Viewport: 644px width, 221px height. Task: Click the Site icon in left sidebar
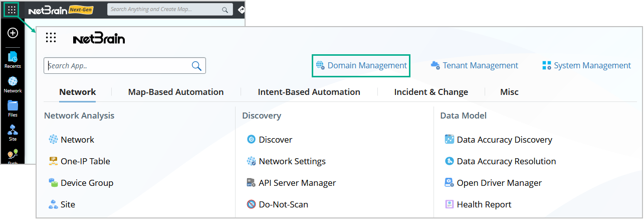(x=13, y=132)
